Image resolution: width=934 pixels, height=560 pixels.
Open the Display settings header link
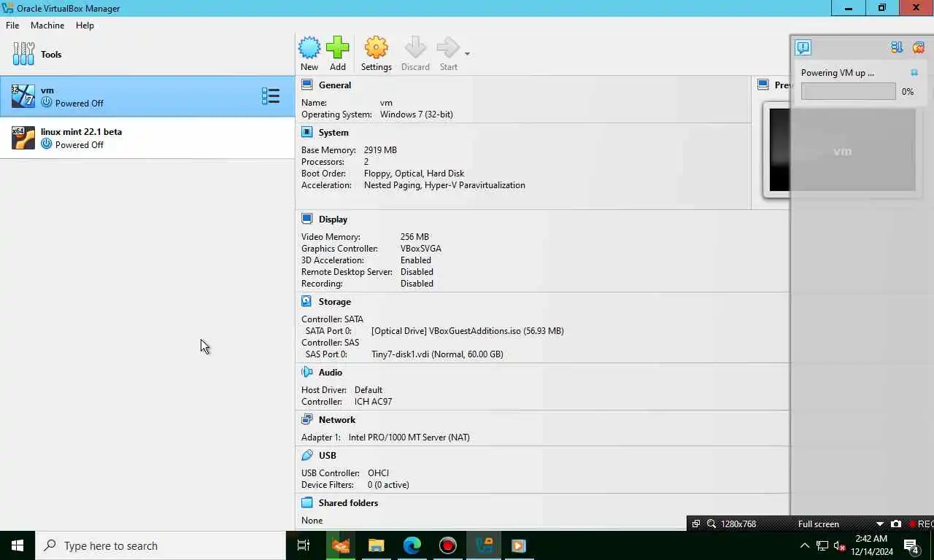(333, 219)
